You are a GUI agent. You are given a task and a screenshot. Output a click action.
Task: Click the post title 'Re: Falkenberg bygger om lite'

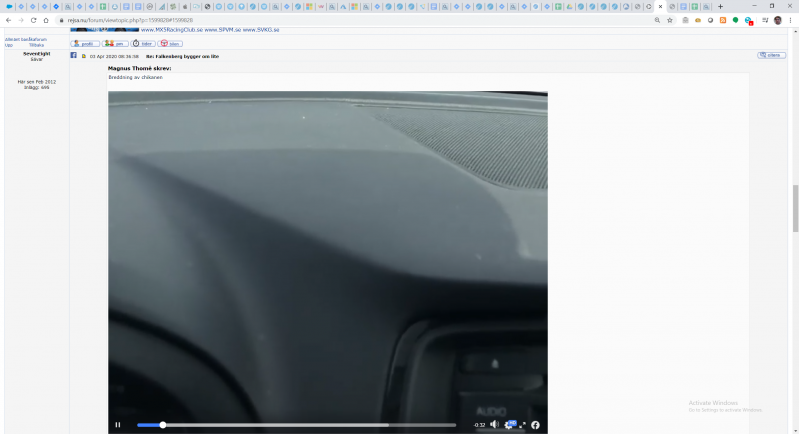click(x=182, y=57)
